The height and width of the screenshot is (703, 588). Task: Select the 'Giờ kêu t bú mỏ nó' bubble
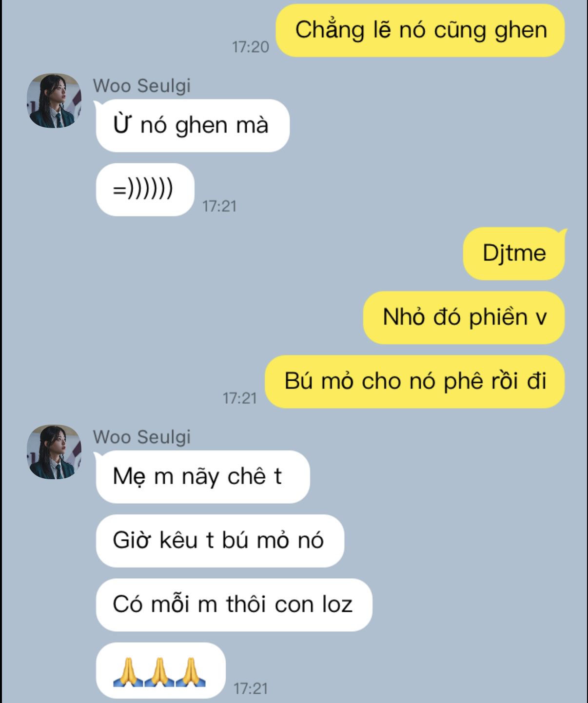(x=220, y=541)
